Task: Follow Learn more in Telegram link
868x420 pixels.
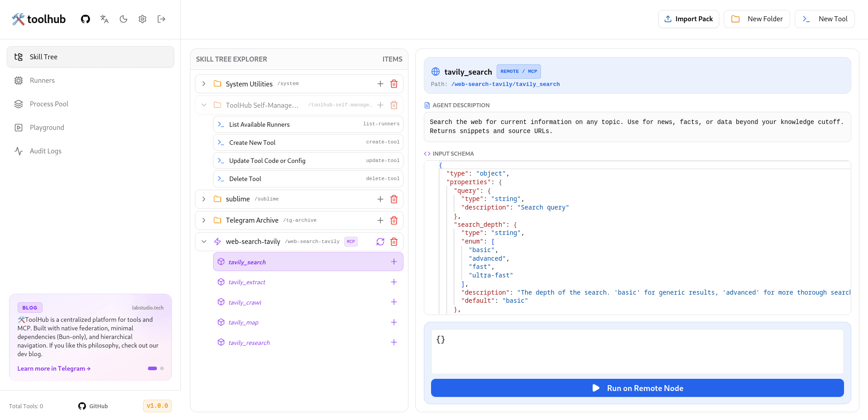Action: (54, 368)
